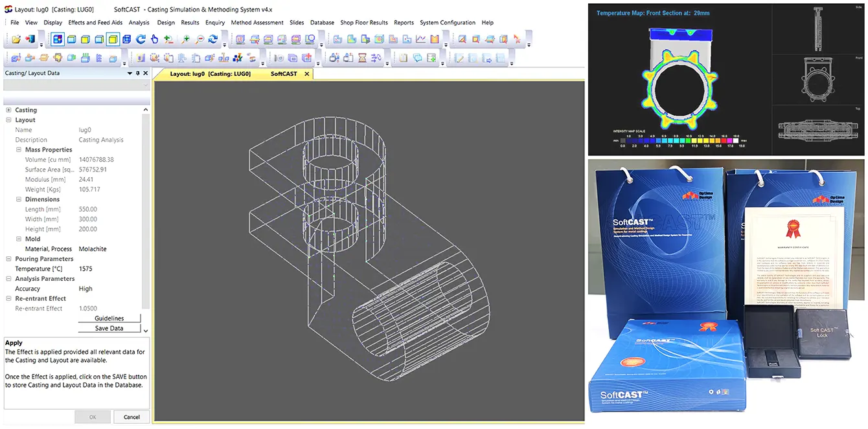The height and width of the screenshot is (429, 868).
Task: Click the database with green plus icon
Action: (431, 58)
